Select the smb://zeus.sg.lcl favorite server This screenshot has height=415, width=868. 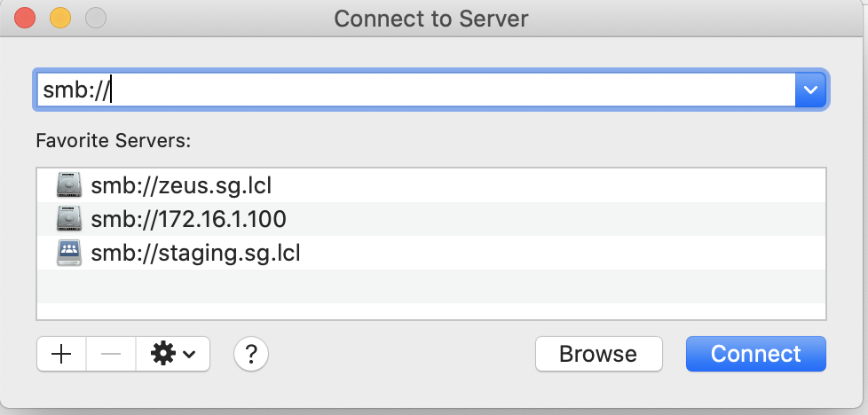[x=181, y=186]
